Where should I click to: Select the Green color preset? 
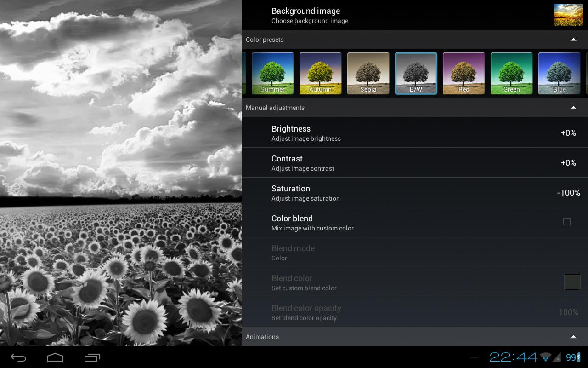pyautogui.click(x=511, y=74)
